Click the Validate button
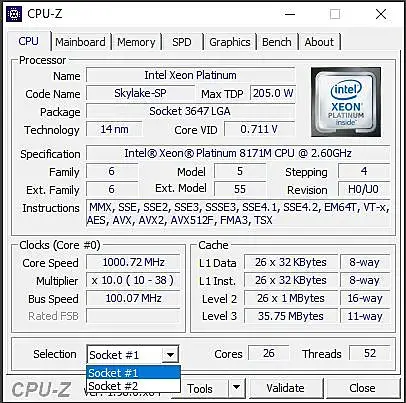Screen dimensions: 406x403 [x=285, y=388]
